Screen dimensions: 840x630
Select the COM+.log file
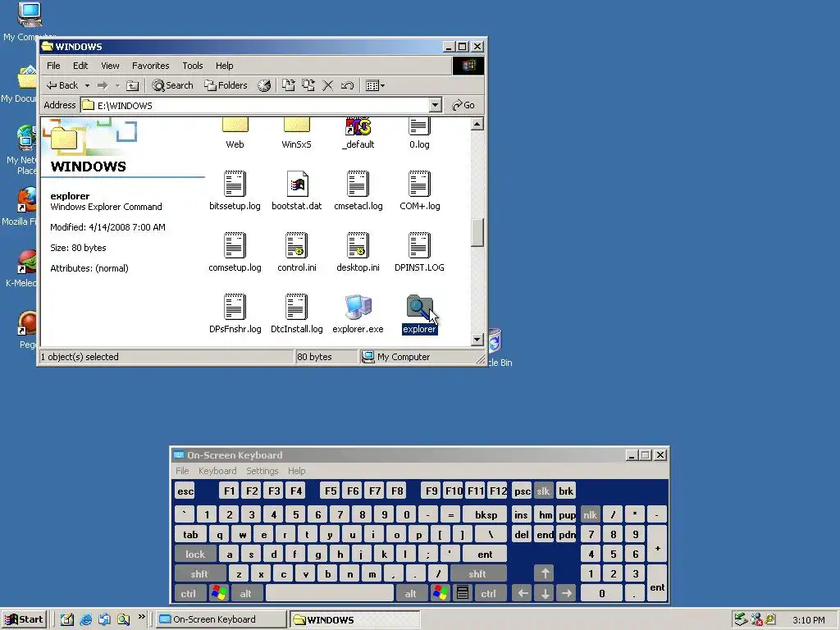(x=419, y=190)
